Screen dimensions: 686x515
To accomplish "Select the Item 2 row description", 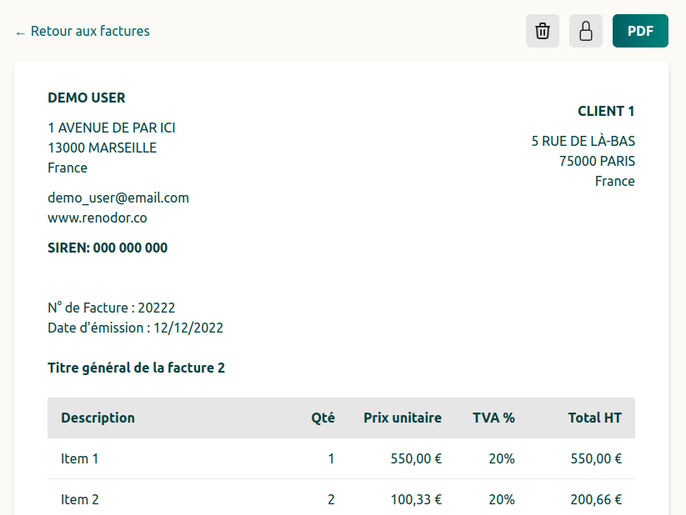I will coord(80,499).
